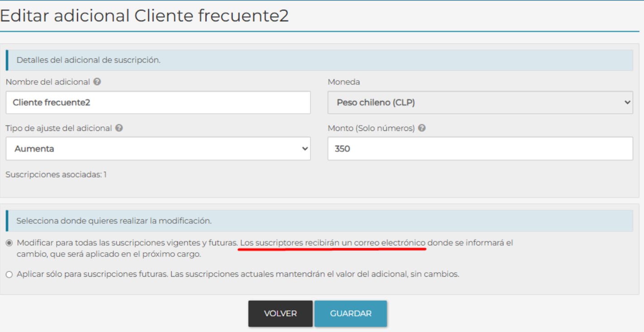The height and width of the screenshot is (332, 644).
Task: Click the 'Nombre del adicional' label text
Action: tap(48, 82)
